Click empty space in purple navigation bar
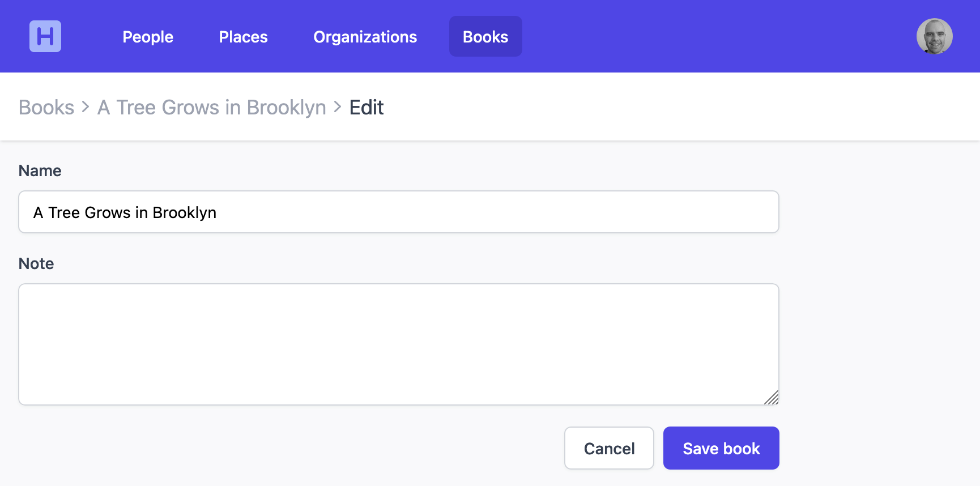980x486 pixels. point(708,36)
